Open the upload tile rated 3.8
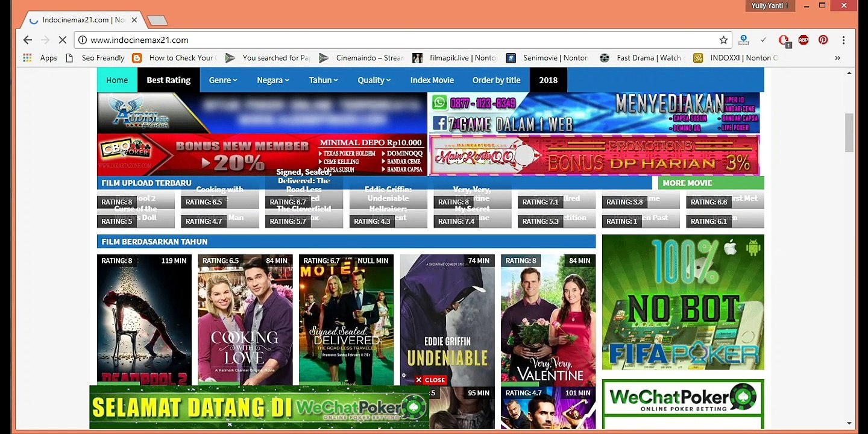This screenshot has width=868, height=434. pyautogui.click(x=641, y=200)
